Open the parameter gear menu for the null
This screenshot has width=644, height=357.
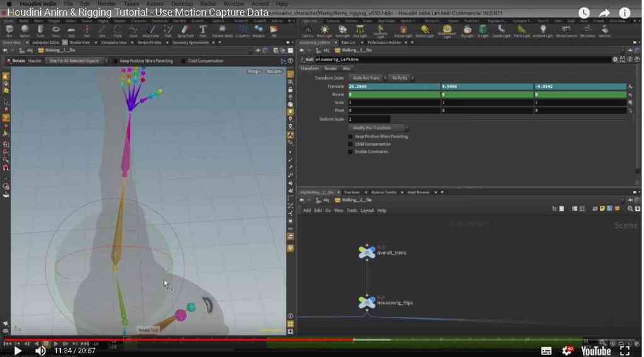coord(615,60)
